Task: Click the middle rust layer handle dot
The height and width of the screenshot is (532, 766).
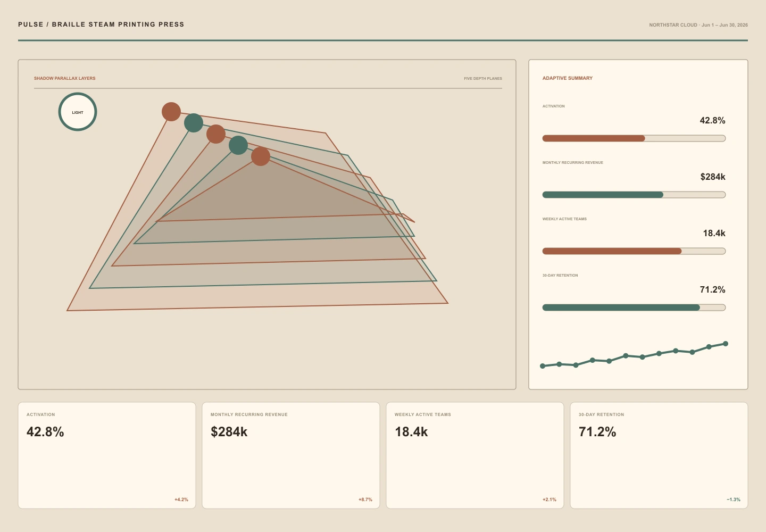Action: click(x=216, y=134)
